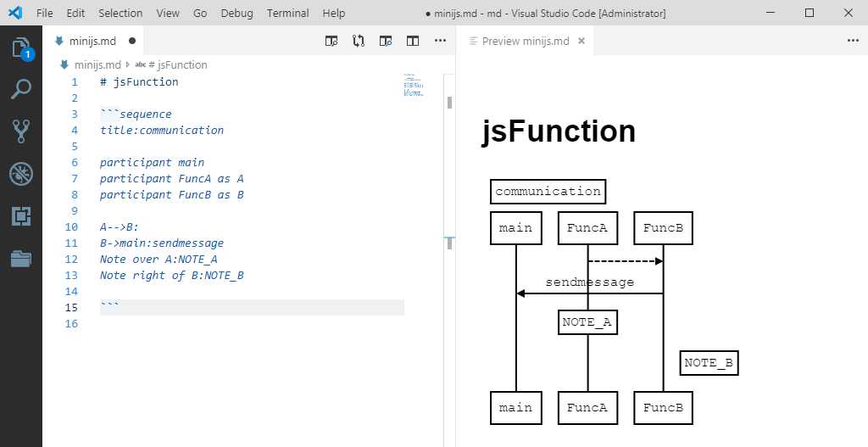Viewport: 868px width, 447px height.
Task: Click line number 15 in the gutter
Action: 71,307
